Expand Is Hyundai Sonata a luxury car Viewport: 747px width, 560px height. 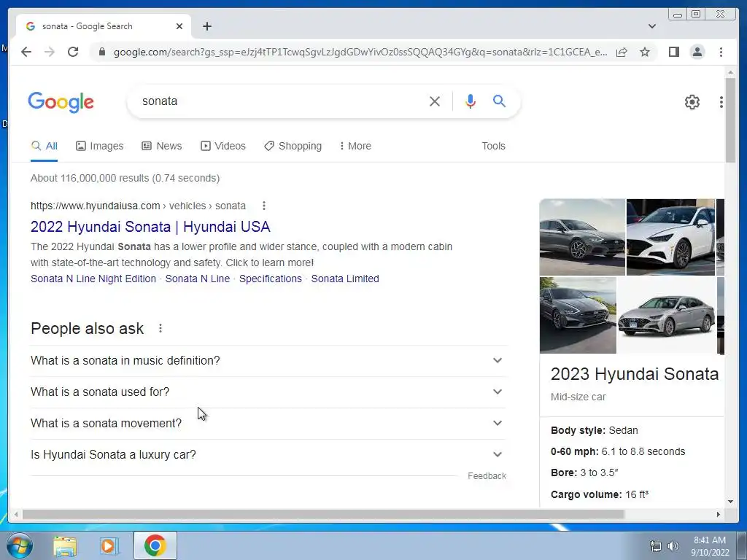point(268,455)
